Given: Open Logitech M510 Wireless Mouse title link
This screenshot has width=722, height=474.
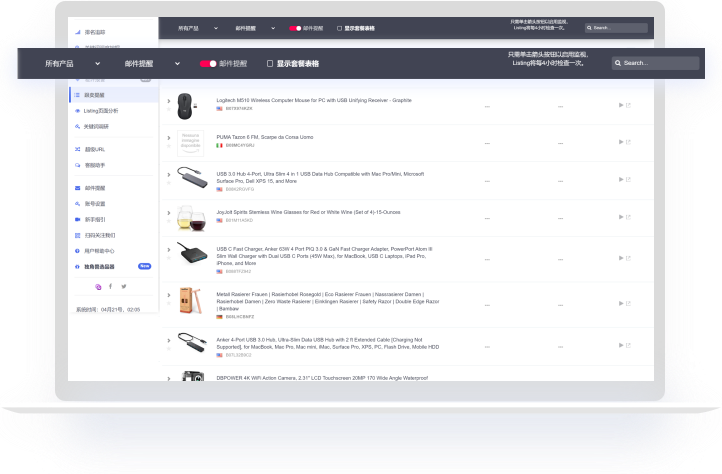Looking at the screenshot, I should tap(314, 100).
